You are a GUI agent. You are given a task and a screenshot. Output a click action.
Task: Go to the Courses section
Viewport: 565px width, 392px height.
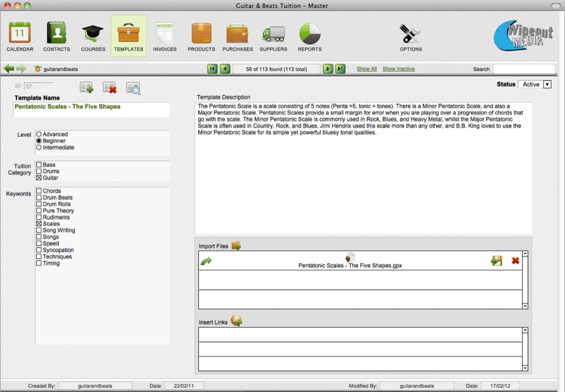(93, 36)
